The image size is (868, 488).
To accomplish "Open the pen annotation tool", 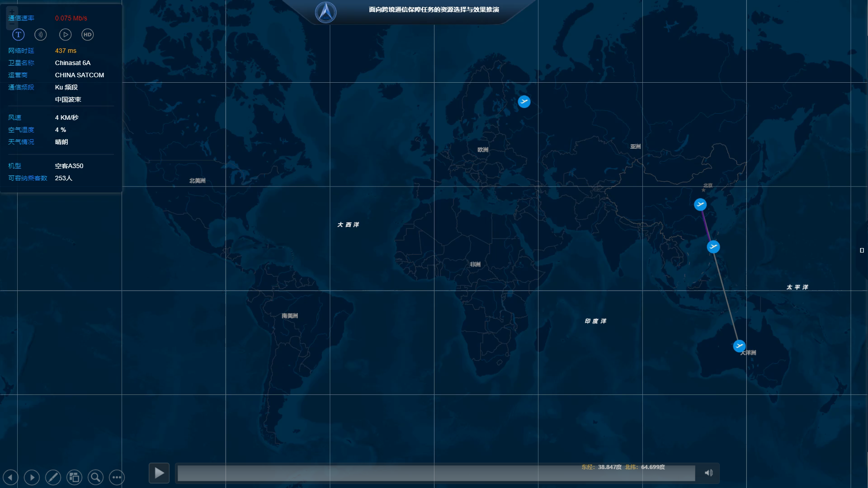I will (53, 477).
